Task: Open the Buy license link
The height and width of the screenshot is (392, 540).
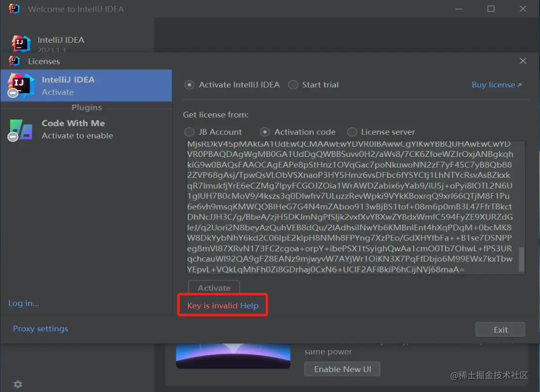Action: 497,85
